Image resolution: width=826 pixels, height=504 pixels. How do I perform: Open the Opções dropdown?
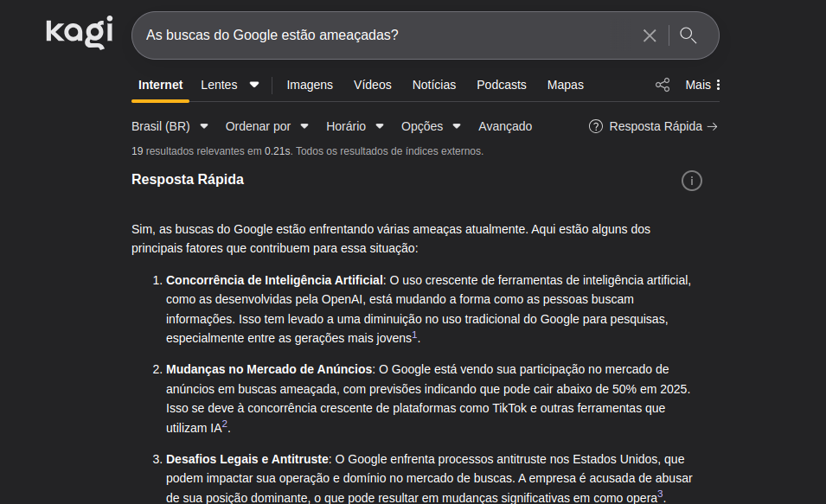coord(431,126)
